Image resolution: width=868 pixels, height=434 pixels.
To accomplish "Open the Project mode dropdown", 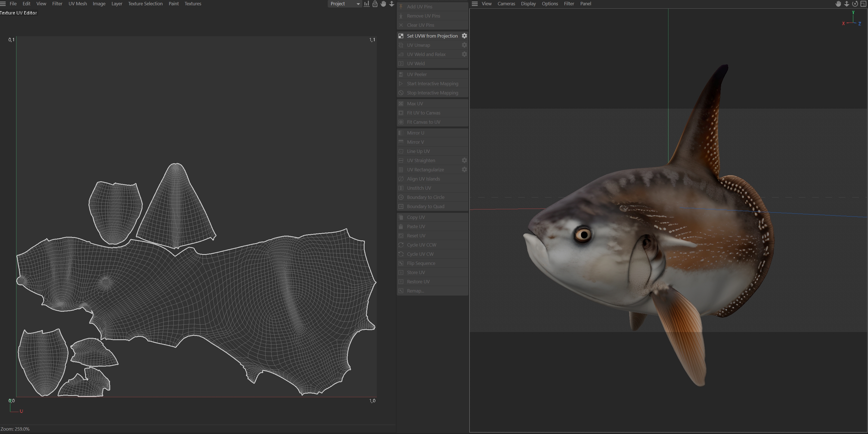I will [344, 4].
